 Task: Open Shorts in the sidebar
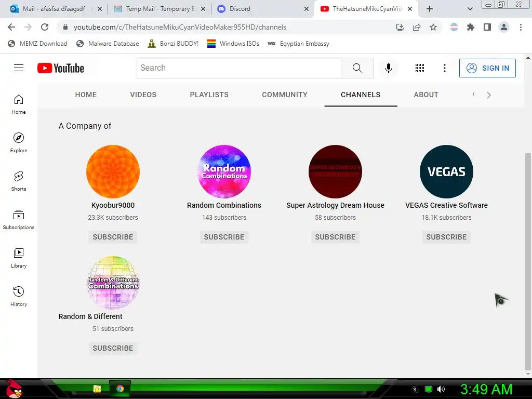(19, 181)
